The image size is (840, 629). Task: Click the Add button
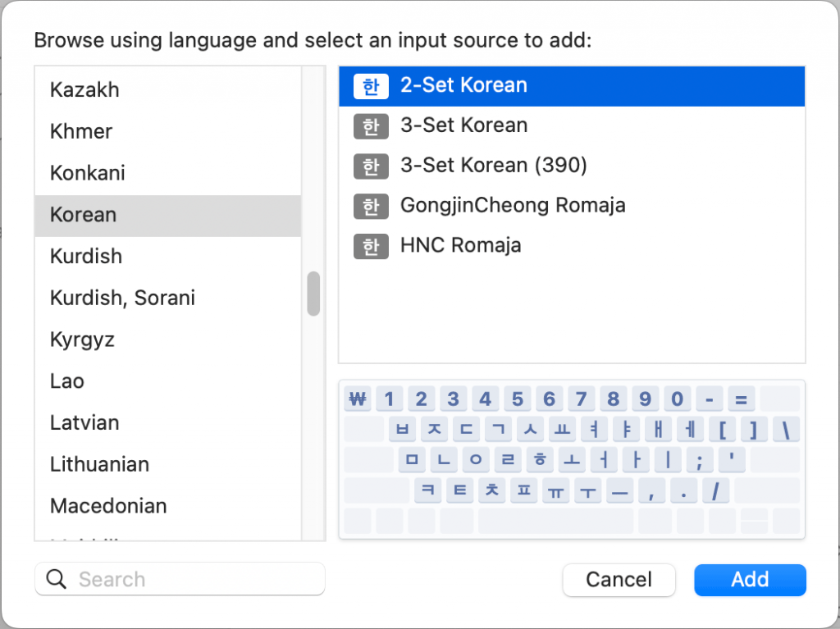tap(750, 580)
